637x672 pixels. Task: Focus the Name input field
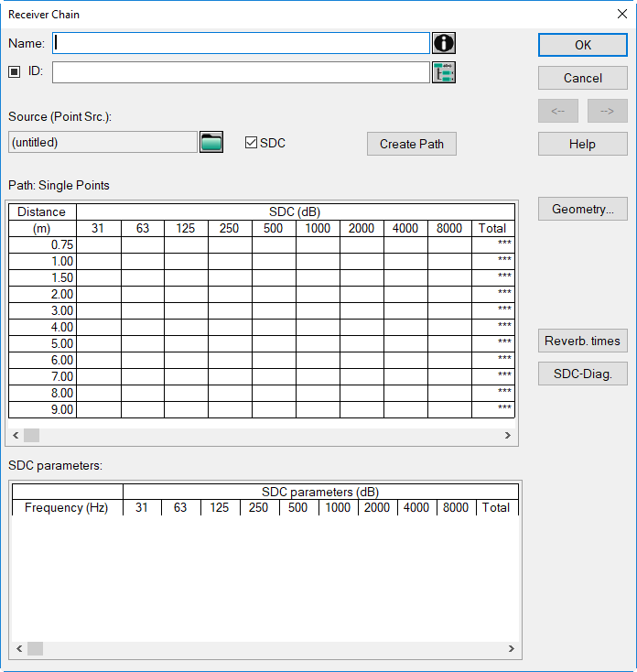pos(242,43)
